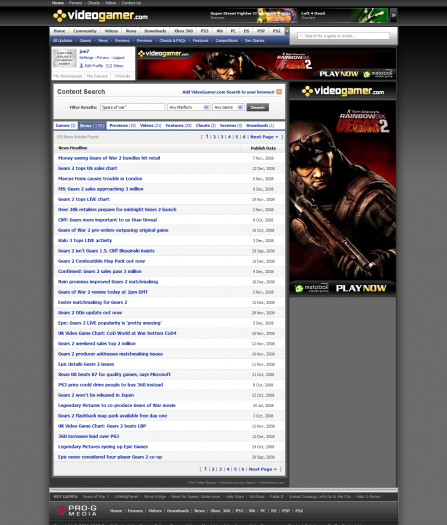The height and width of the screenshot is (525, 447).
Task: Open Faster matchmaking for Gears 2 article
Action: (92, 302)
